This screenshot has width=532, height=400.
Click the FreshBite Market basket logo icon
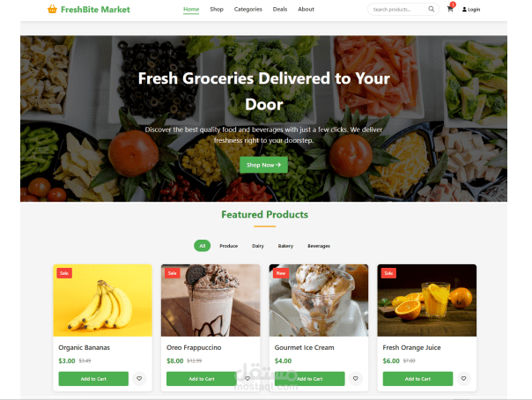tap(52, 9)
